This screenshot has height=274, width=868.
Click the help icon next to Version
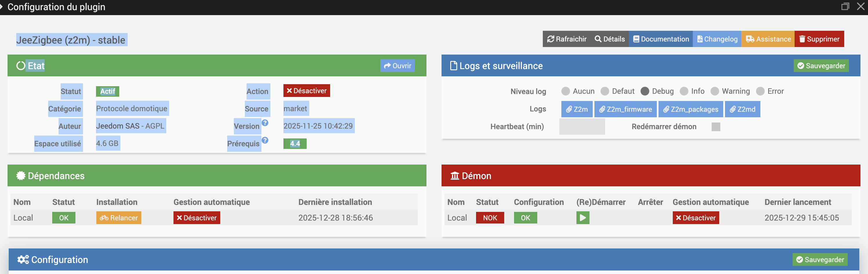(x=265, y=123)
